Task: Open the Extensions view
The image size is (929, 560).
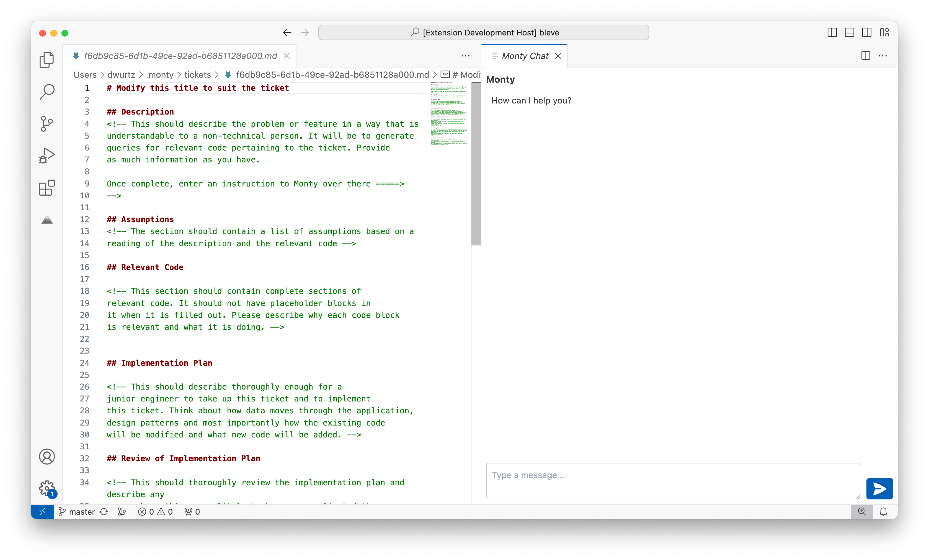Action: 47,188
